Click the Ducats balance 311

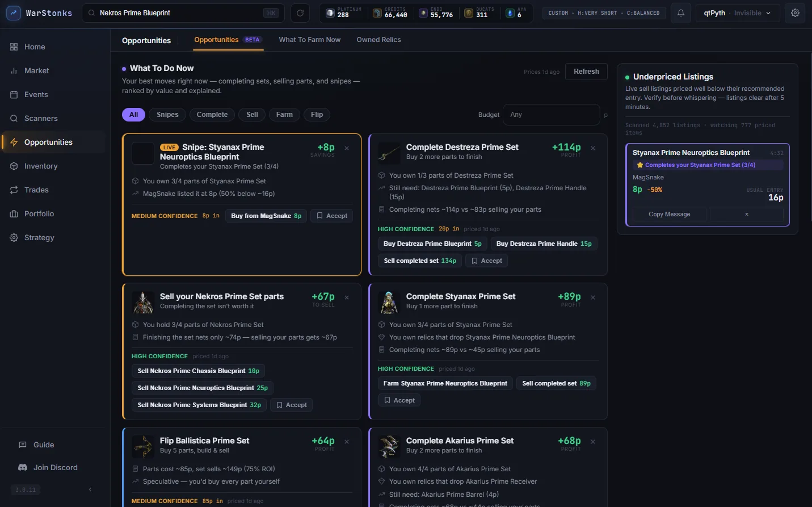point(479,12)
